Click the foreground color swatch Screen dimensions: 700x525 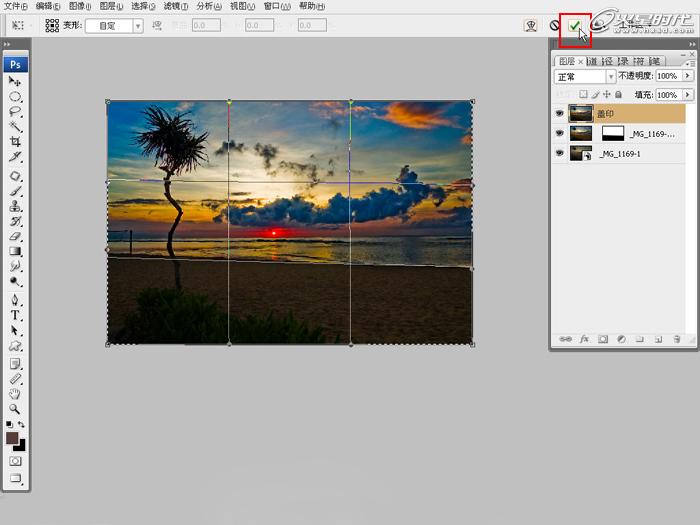(x=12, y=438)
